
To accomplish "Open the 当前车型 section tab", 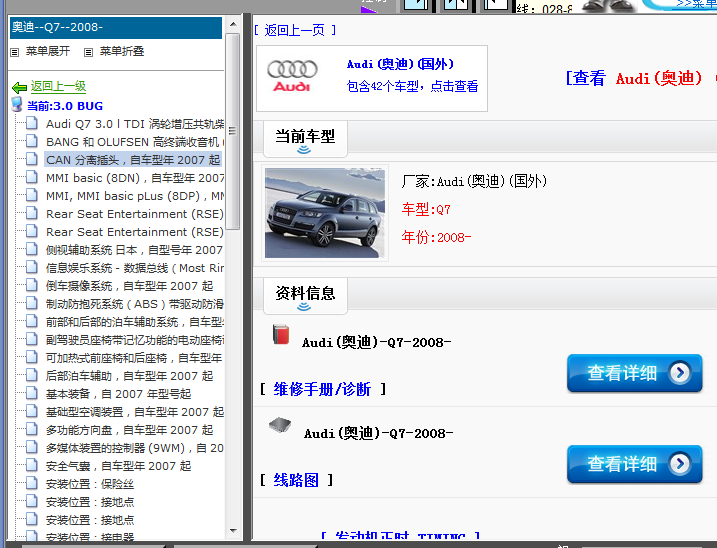I will [305, 137].
